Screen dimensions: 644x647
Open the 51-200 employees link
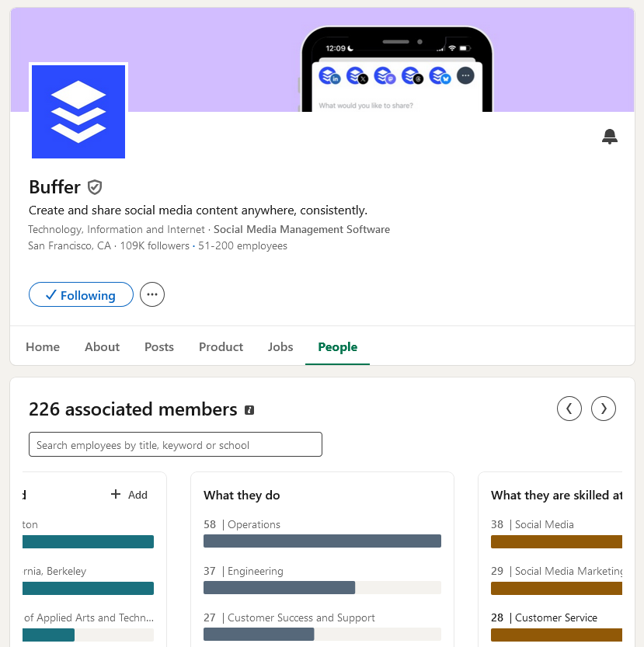coord(242,246)
